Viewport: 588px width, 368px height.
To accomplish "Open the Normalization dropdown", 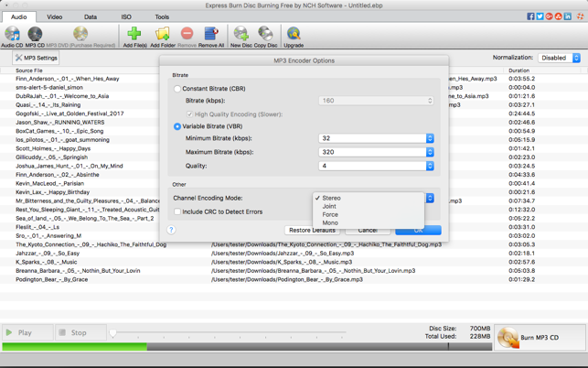I will (560, 58).
